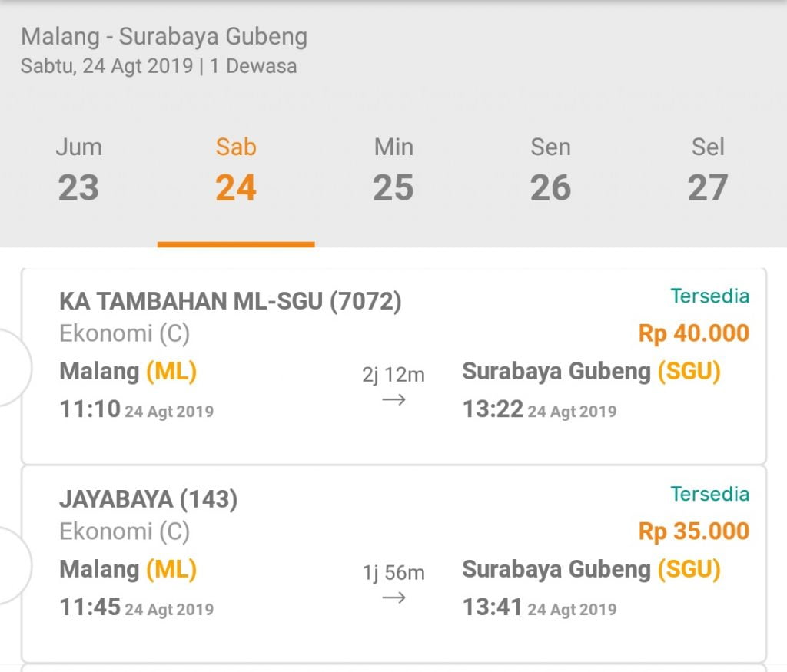This screenshot has height=672, width=787.
Task: Select Saturday 24 date tab
Action: 236,170
